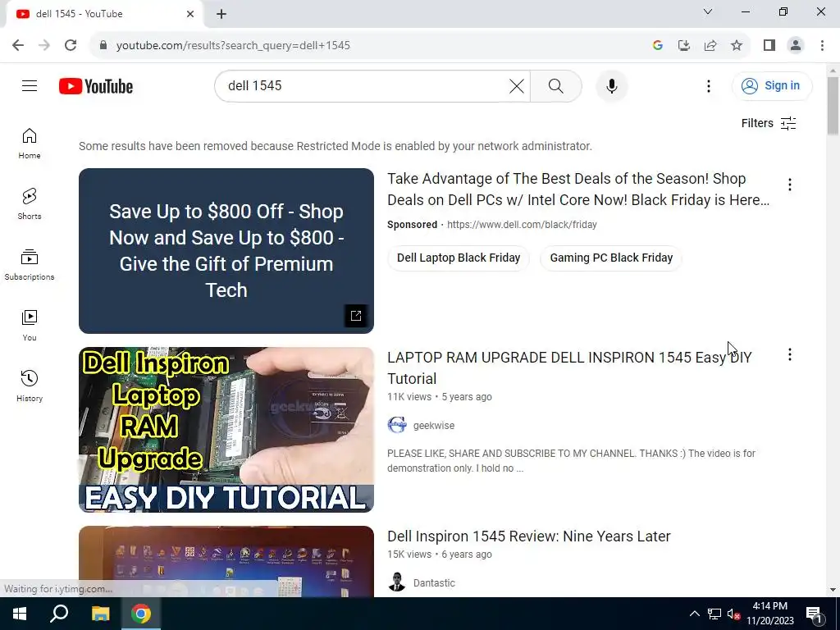Open the Filters panel

coord(768,123)
